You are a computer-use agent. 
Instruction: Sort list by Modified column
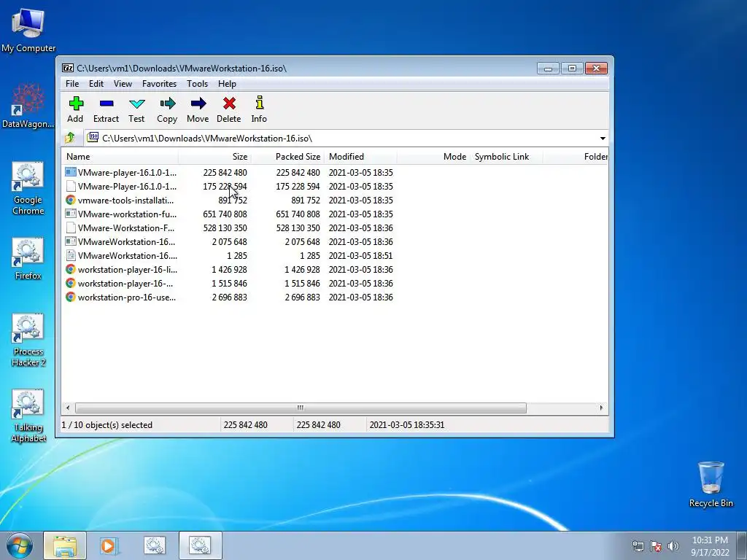click(360, 157)
